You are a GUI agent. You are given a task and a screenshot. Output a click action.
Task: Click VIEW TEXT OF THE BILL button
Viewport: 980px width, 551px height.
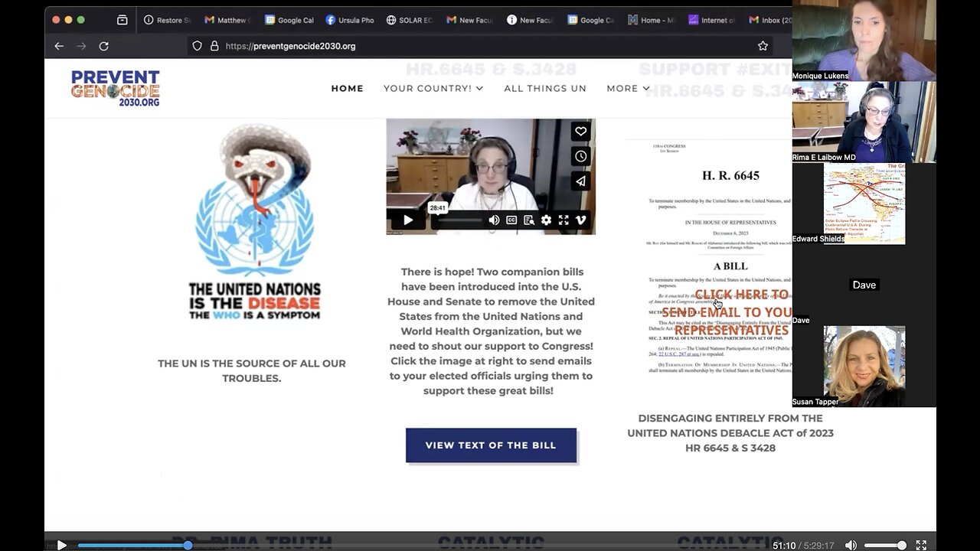[491, 445]
